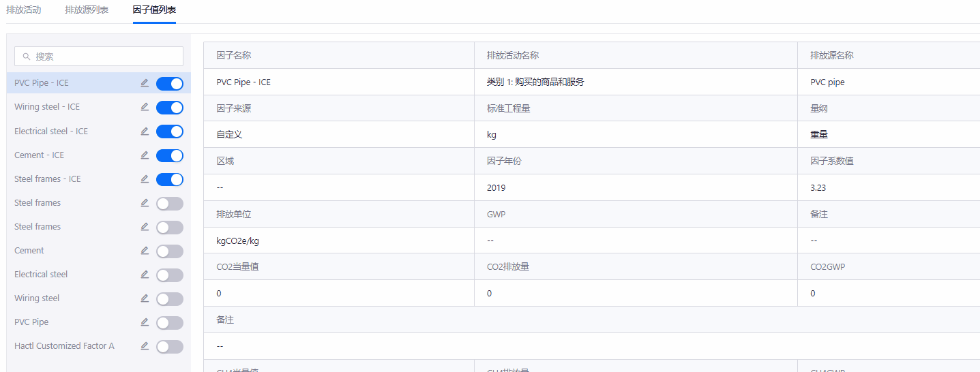Edit the Cement - ICE factor
Image resolution: width=980 pixels, height=372 pixels.
click(145, 155)
